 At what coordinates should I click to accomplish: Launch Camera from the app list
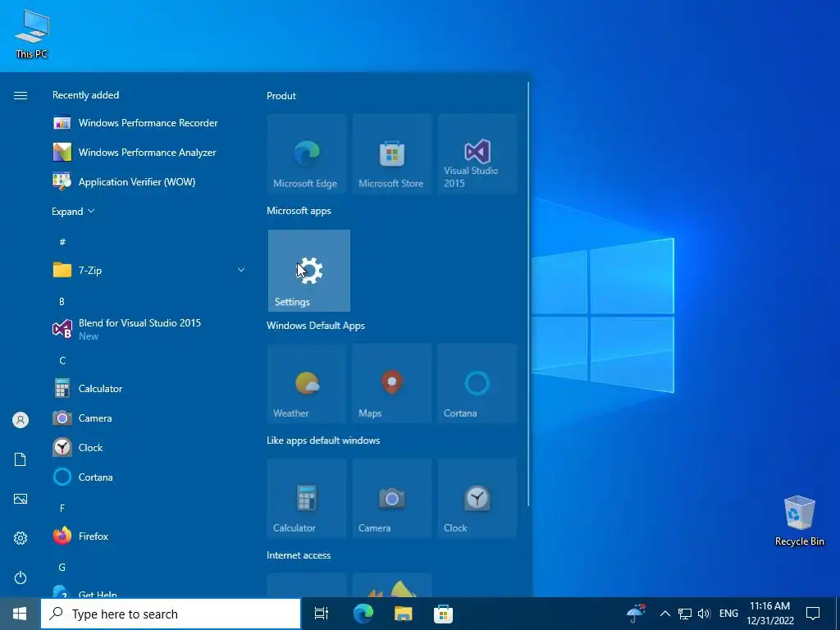[x=148, y=418]
